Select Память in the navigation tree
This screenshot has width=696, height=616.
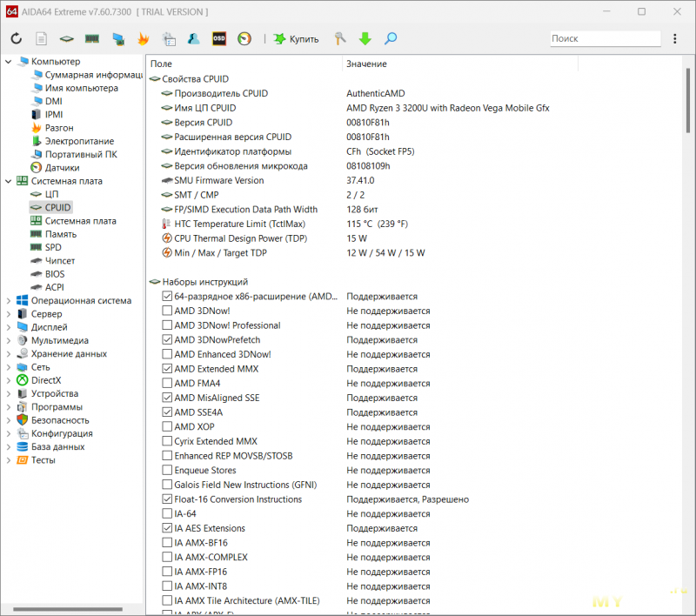click(61, 234)
